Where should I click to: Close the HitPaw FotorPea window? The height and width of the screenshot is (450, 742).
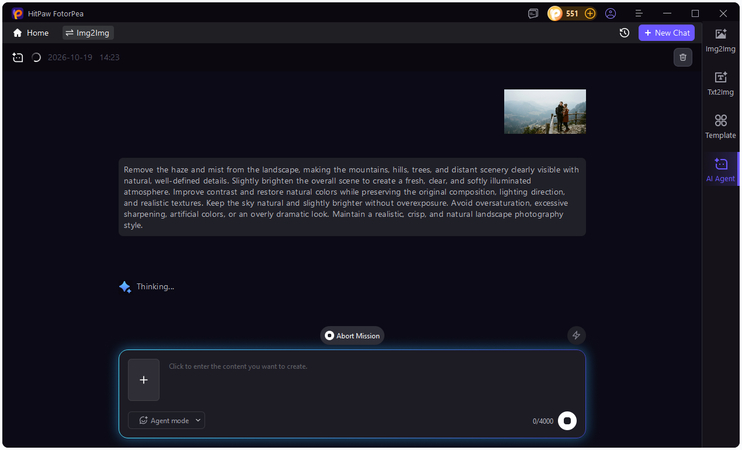723,14
